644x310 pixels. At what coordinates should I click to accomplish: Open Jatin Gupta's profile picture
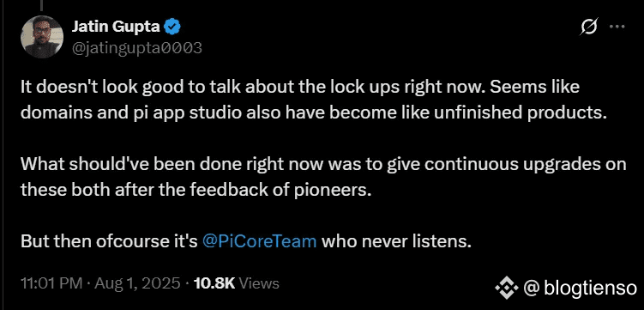click(42, 37)
